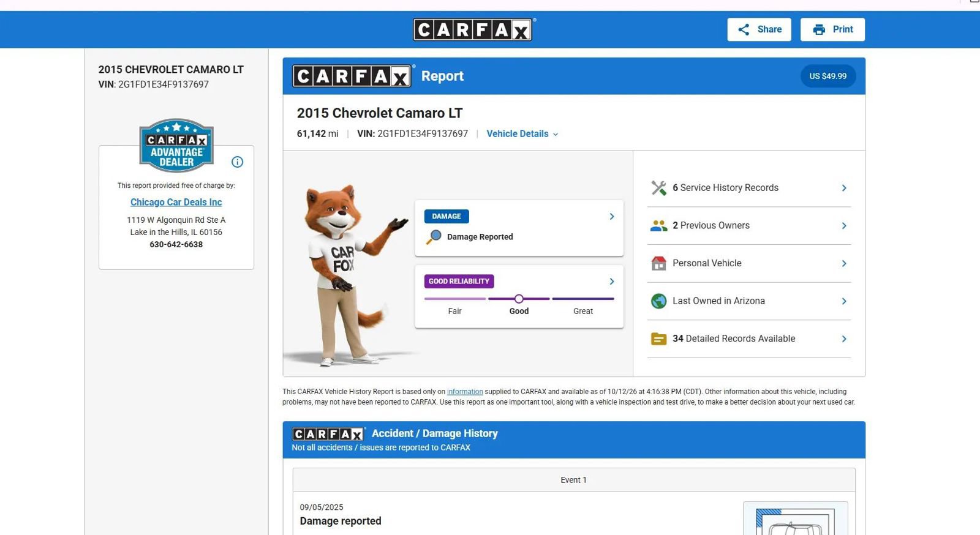Click the 'Damage reported' event heading

tap(341, 521)
